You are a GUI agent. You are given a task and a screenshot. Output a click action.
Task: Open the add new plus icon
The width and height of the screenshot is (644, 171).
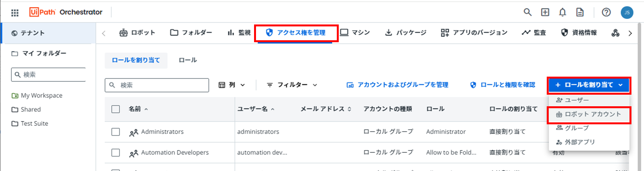tap(545, 12)
